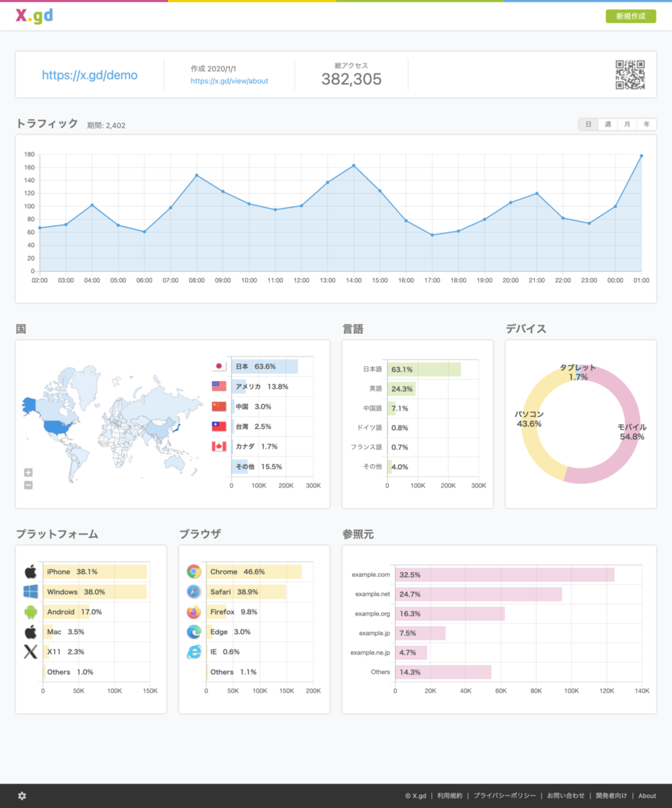
Task: Click the 中国語 7.1% language bar
Action: (x=391, y=409)
